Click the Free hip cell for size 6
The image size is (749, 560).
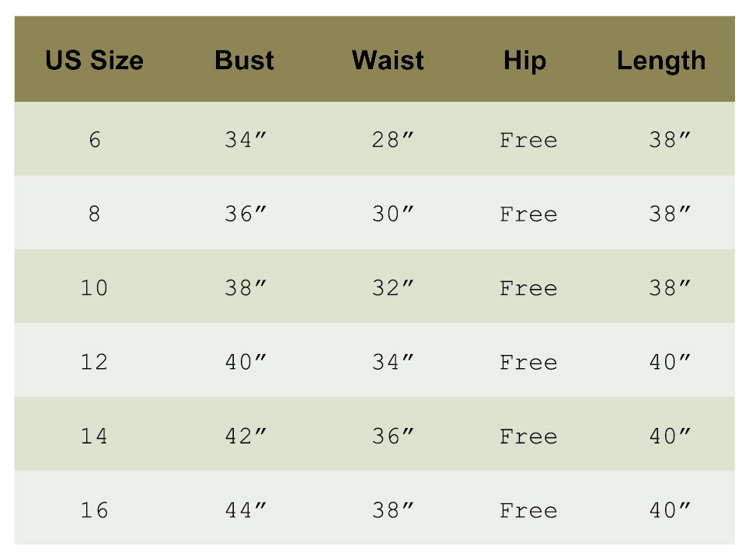528,141
